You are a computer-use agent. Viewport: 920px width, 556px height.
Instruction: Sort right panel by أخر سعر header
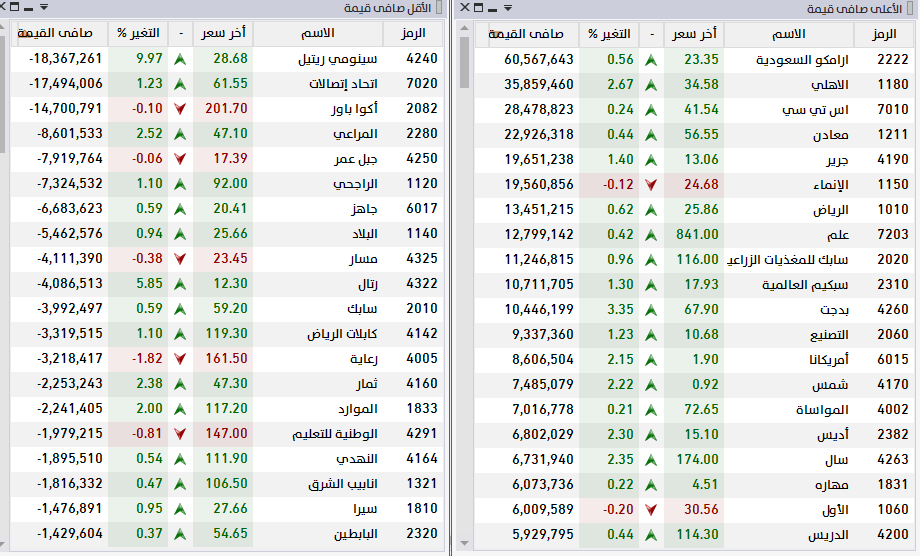(x=694, y=34)
